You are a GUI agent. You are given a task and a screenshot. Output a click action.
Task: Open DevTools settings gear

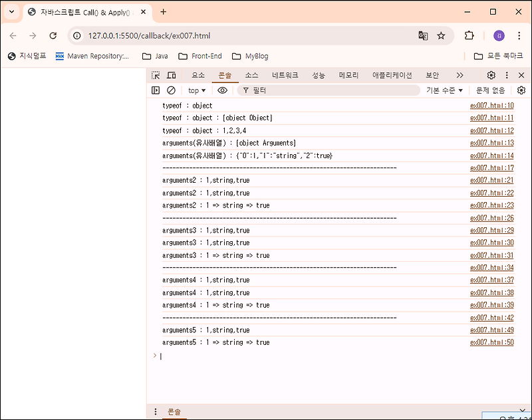tap(491, 75)
